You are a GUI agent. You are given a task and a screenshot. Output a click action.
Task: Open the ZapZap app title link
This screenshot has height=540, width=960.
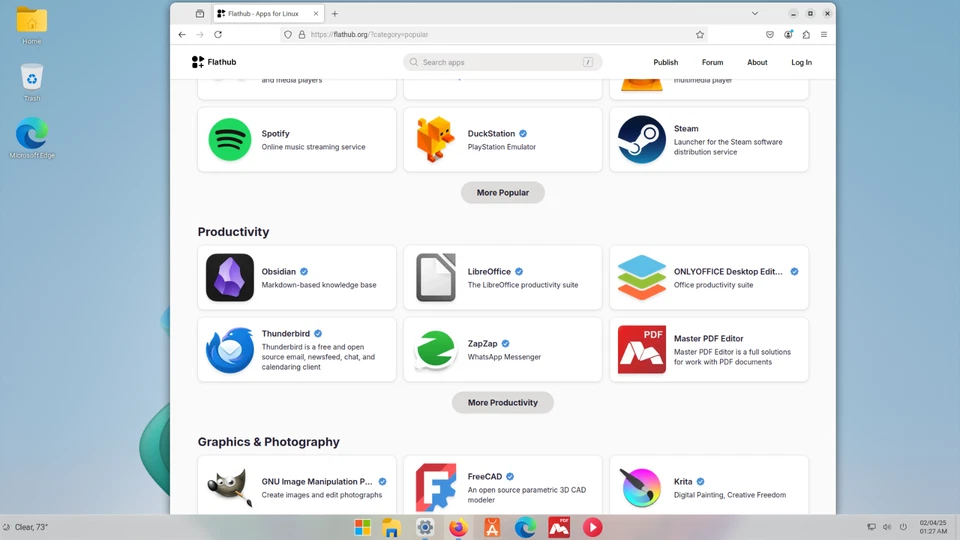[x=482, y=343]
